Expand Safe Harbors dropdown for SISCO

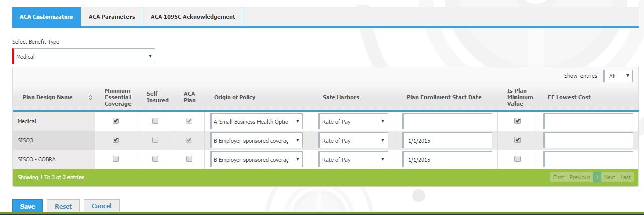pyautogui.click(x=353, y=141)
